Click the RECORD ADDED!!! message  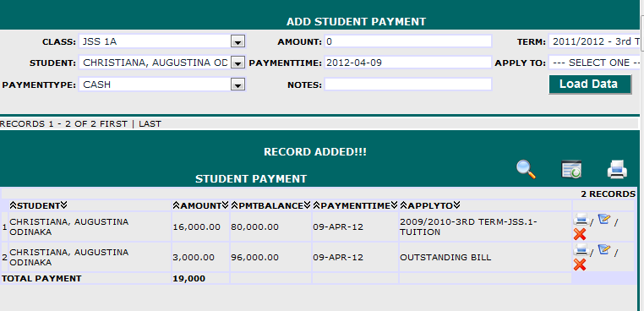point(315,152)
